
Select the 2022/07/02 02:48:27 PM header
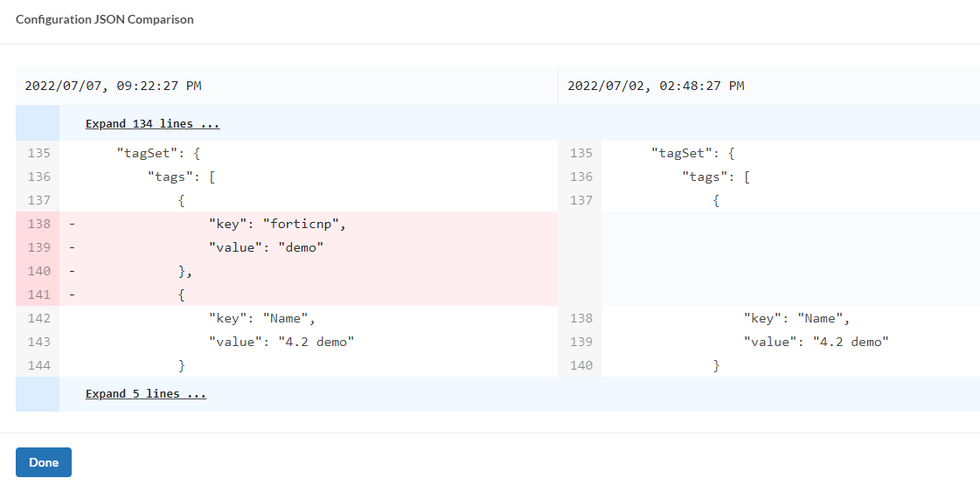656,86
